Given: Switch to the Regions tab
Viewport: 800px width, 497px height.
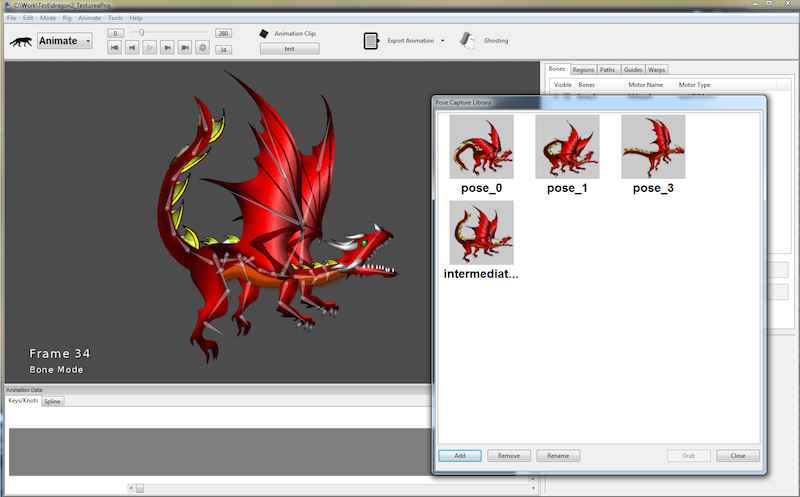Looking at the screenshot, I should point(583,70).
